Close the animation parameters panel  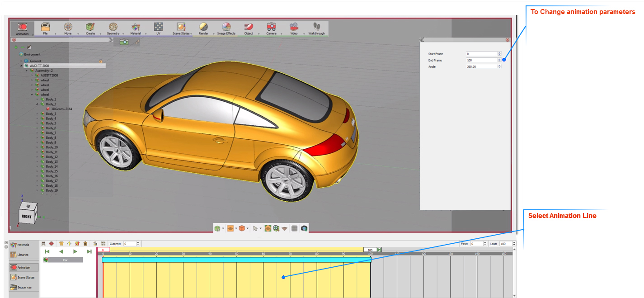[508, 40]
